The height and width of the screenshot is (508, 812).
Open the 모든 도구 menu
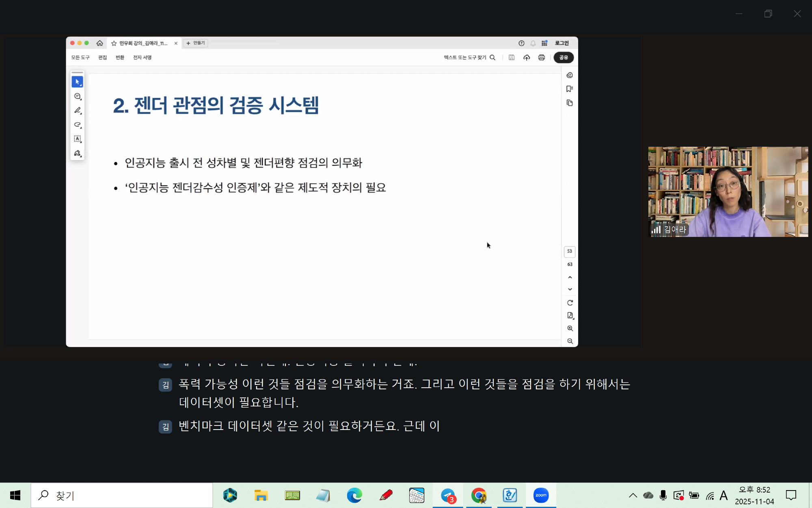pyautogui.click(x=80, y=58)
